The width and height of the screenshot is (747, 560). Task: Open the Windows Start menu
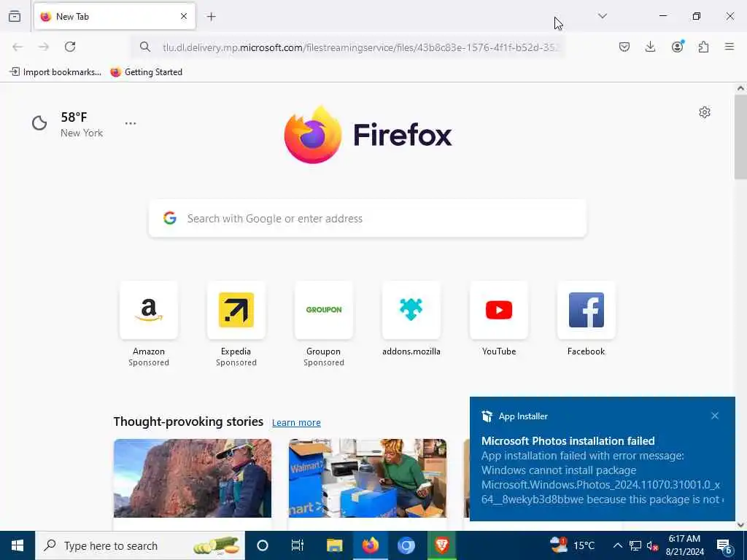tap(18, 545)
